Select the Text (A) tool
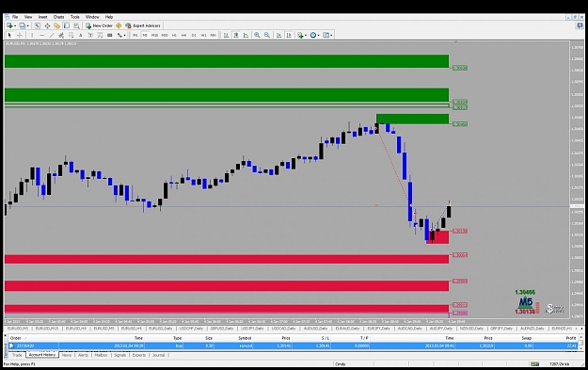This screenshot has height=370, width=588. click(x=80, y=35)
